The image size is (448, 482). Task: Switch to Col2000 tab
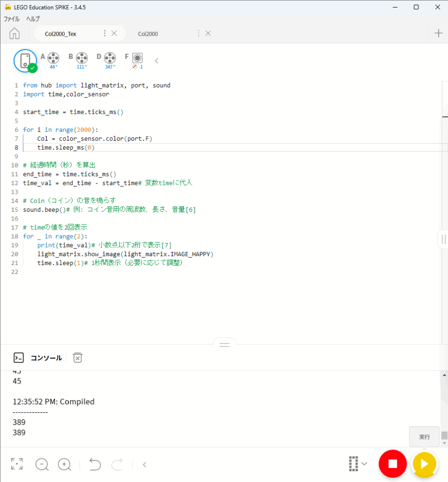148,34
